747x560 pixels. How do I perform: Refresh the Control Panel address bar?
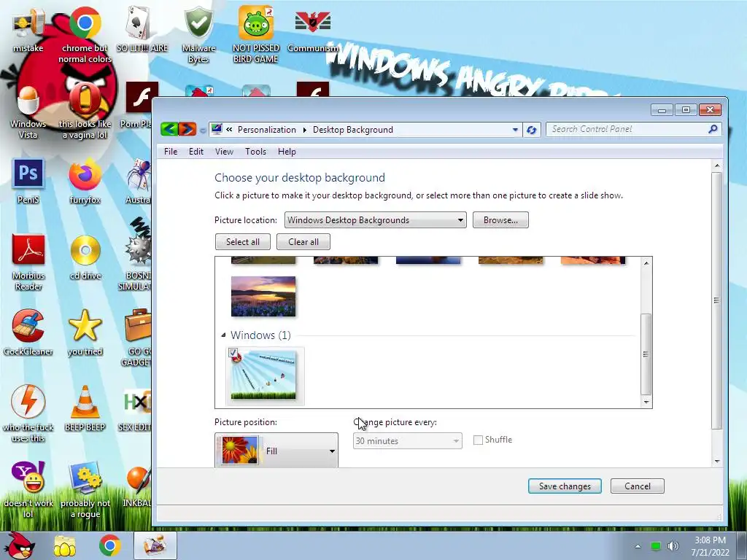pos(532,130)
